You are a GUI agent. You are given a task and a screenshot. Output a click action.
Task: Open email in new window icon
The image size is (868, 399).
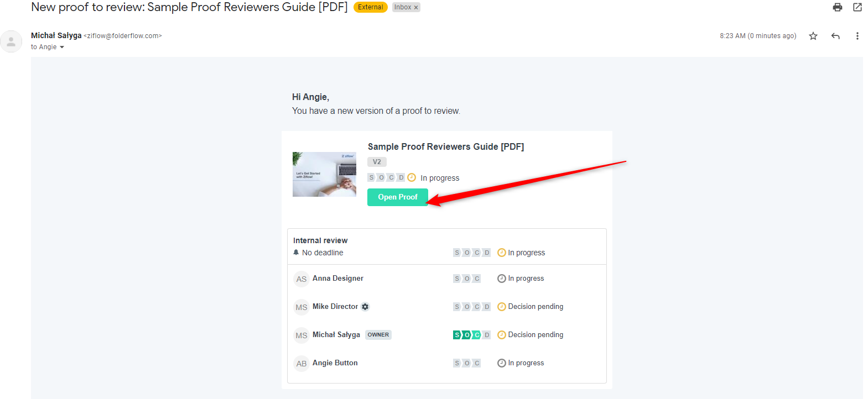857,7
